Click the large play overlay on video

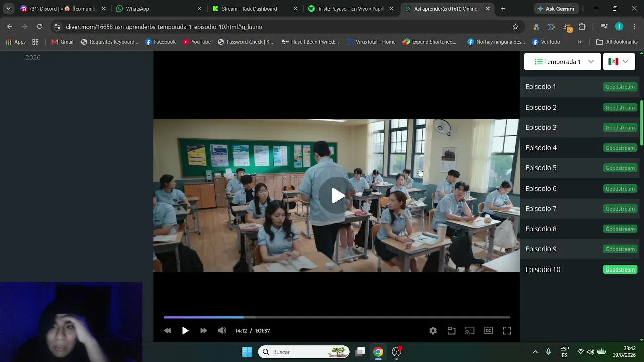337,196
